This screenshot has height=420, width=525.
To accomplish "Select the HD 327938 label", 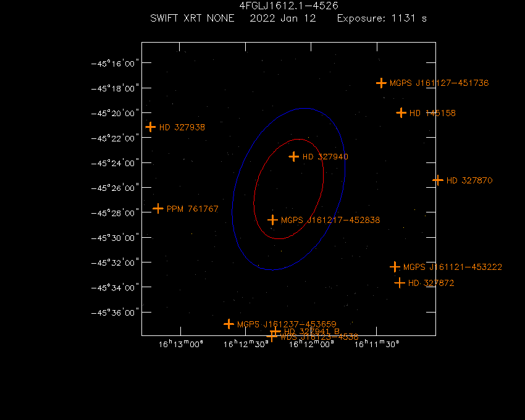I will point(182,127).
